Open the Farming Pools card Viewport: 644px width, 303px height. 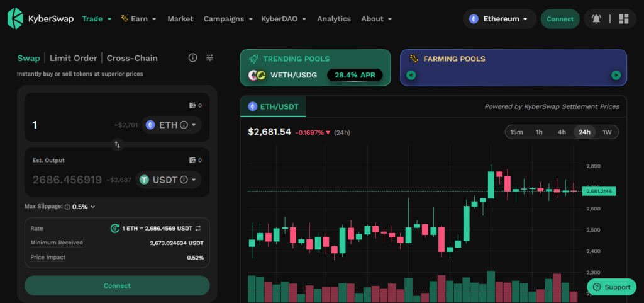[513, 67]
